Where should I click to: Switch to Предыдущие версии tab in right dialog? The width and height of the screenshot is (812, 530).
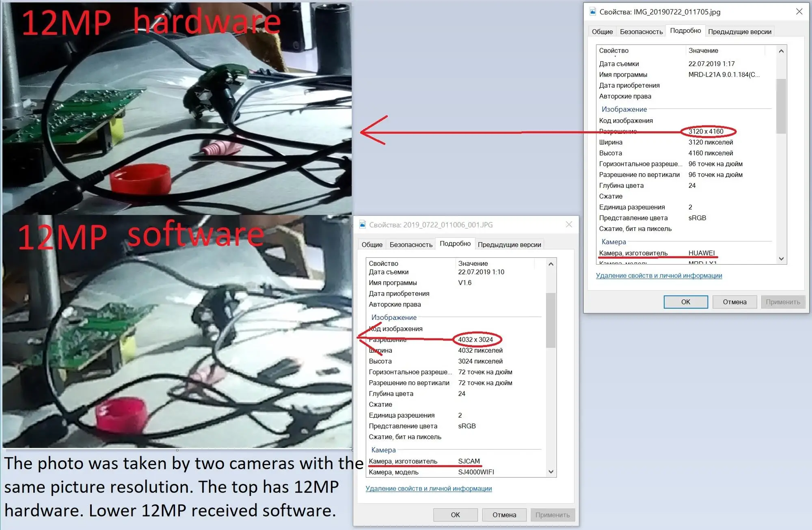point(739,32)
